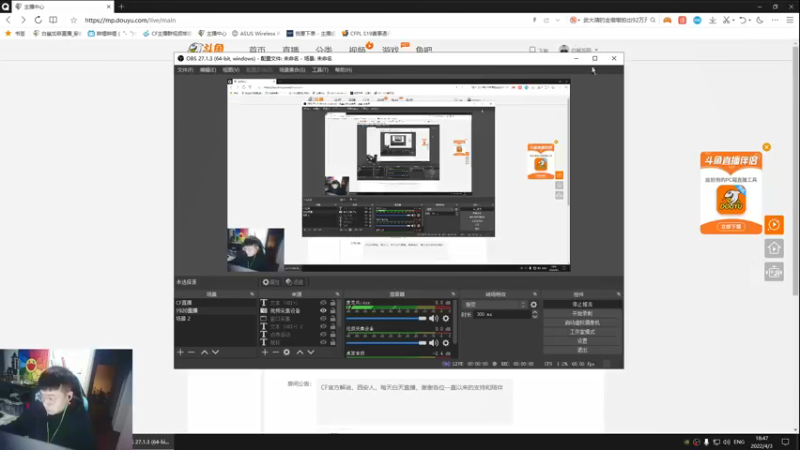
Task: Add a new source with the plus icon
Action: [x=265, y=352]
